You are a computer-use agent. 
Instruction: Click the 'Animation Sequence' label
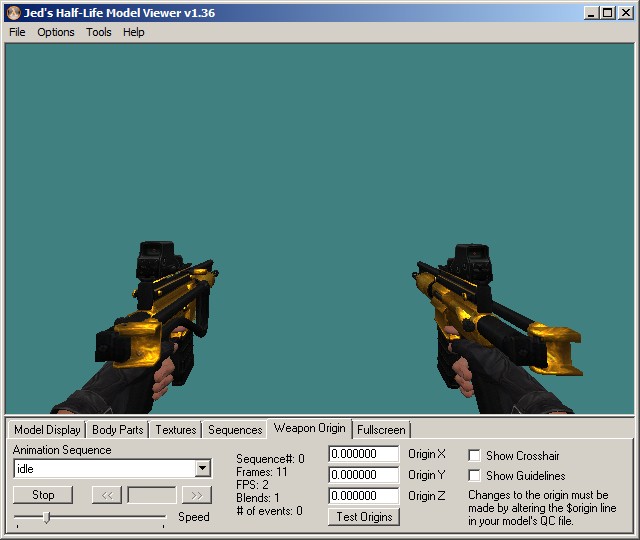click(x=62, y=450)
